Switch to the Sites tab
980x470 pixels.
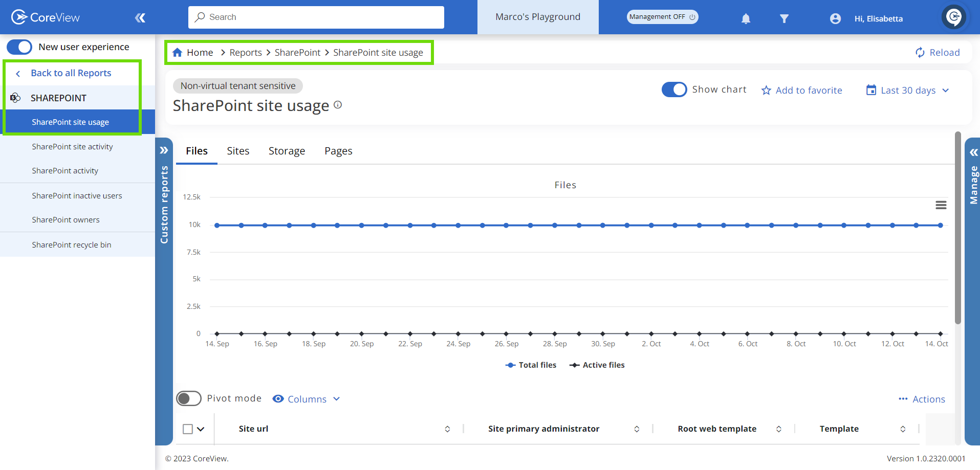[238, 151]
